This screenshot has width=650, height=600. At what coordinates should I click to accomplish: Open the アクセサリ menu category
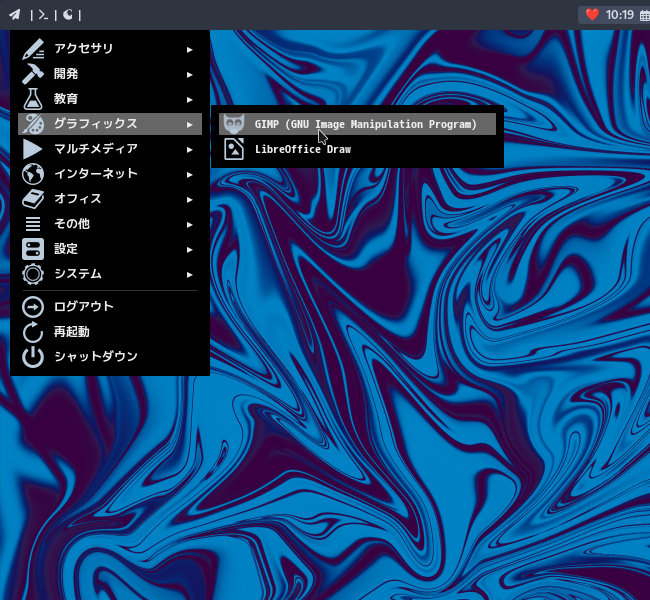pos(110,49)
